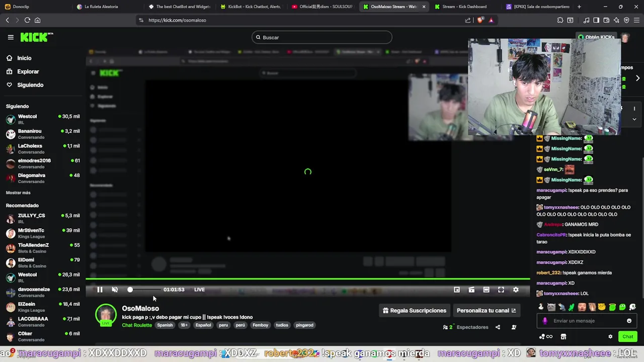Toggle the browser sidebar panel
Viewport: 644px width, 362px height.
596,20
